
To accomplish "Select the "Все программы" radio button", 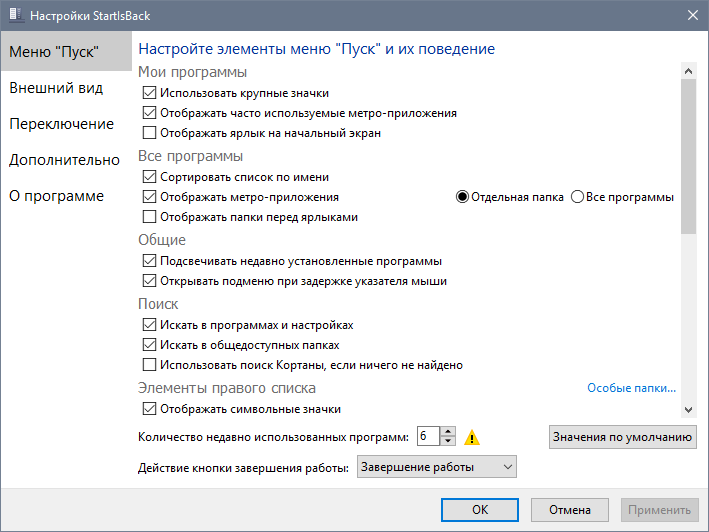I will [577, 197].
